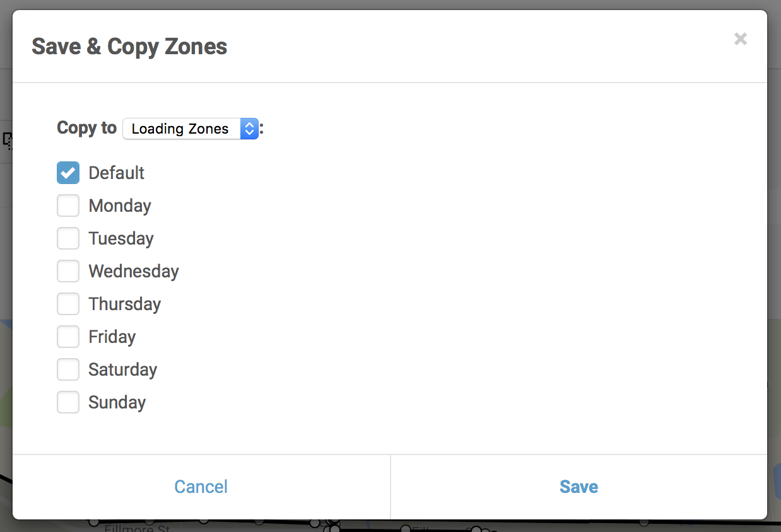Click a stop marker dot on Fillmore St
This screenshot has height=532, width=781.
pos(93,522)
